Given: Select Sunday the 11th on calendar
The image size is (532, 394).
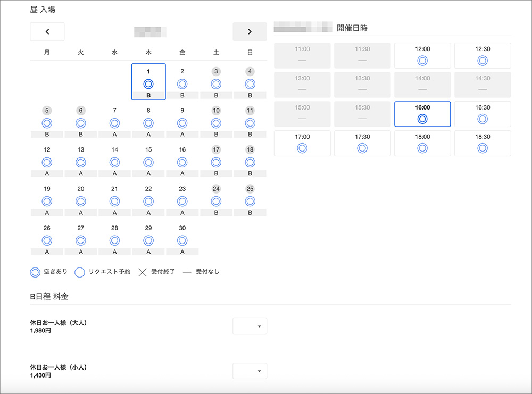Looking at the screenshot, I should (250, 123).
